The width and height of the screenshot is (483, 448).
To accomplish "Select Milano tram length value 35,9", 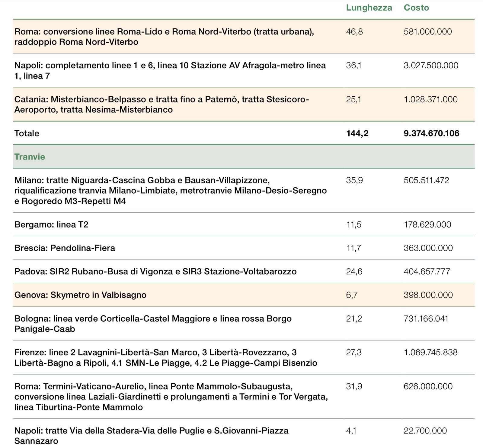I will click(354, 180).
